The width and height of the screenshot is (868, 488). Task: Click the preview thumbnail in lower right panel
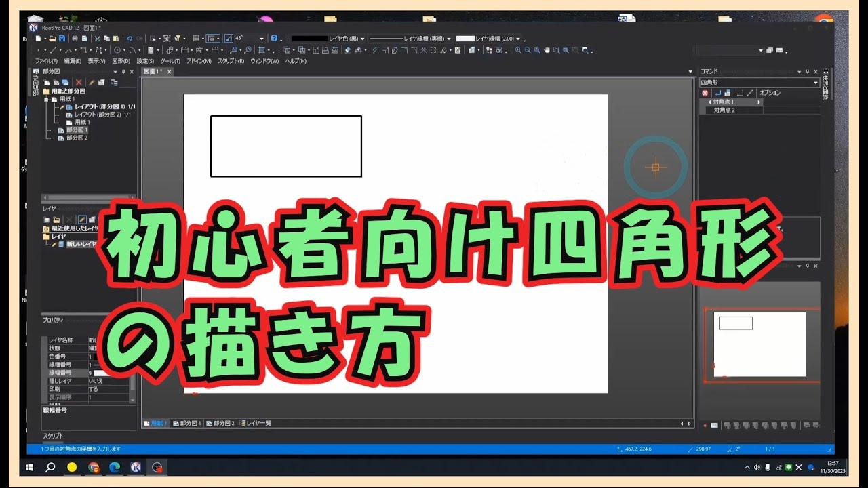759,344
